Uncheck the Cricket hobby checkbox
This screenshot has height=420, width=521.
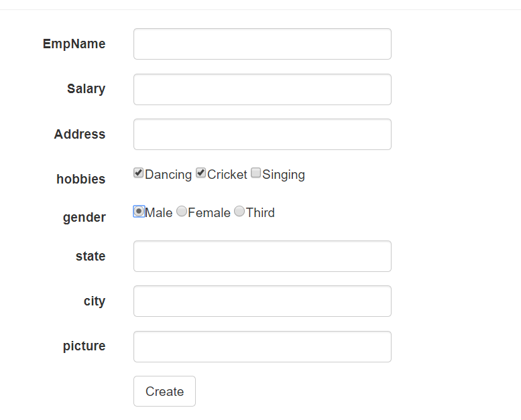tap(201, 173)
